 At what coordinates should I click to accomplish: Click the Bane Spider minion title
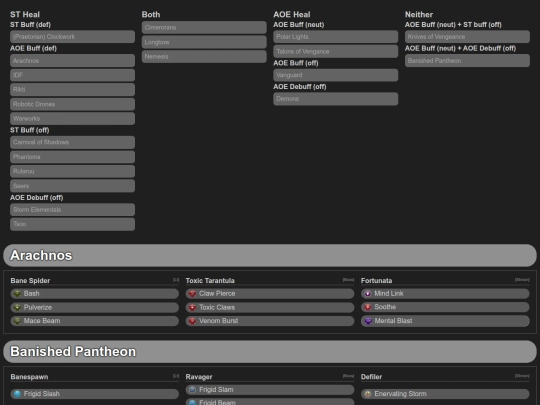[x=30, y=281]
